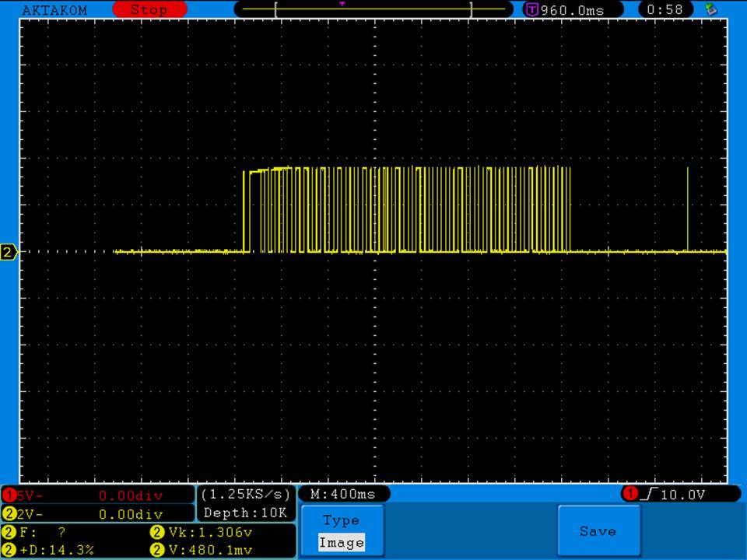Click the USB connection icon in top bar
Screen dimensions: 747x560
710,9
